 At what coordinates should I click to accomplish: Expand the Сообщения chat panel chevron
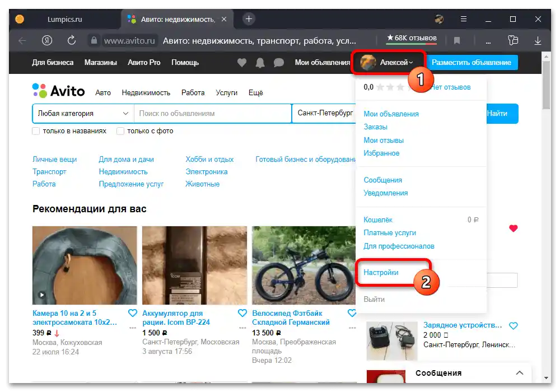coord(520,373)
